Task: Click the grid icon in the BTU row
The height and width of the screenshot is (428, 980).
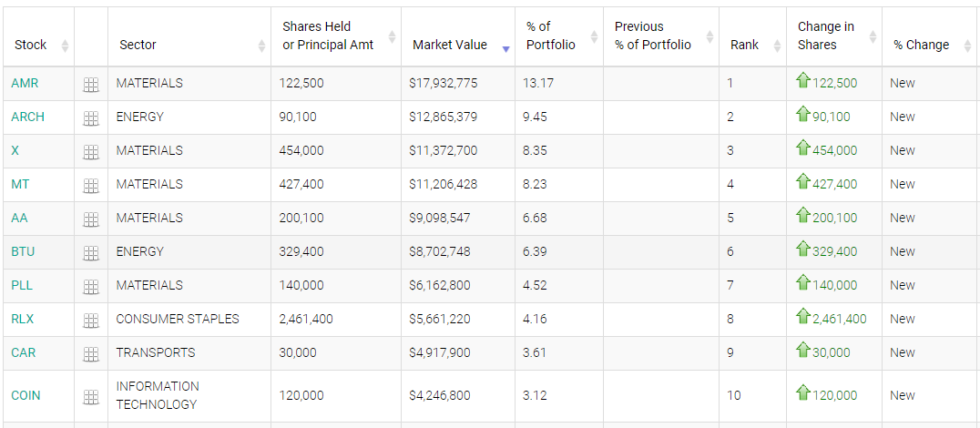Action: pos(91,253)
